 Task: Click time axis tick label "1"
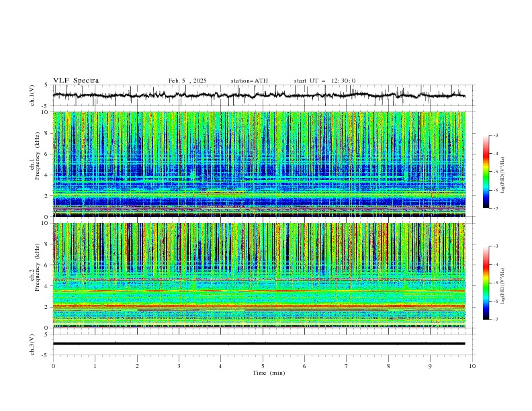point(95,366)
